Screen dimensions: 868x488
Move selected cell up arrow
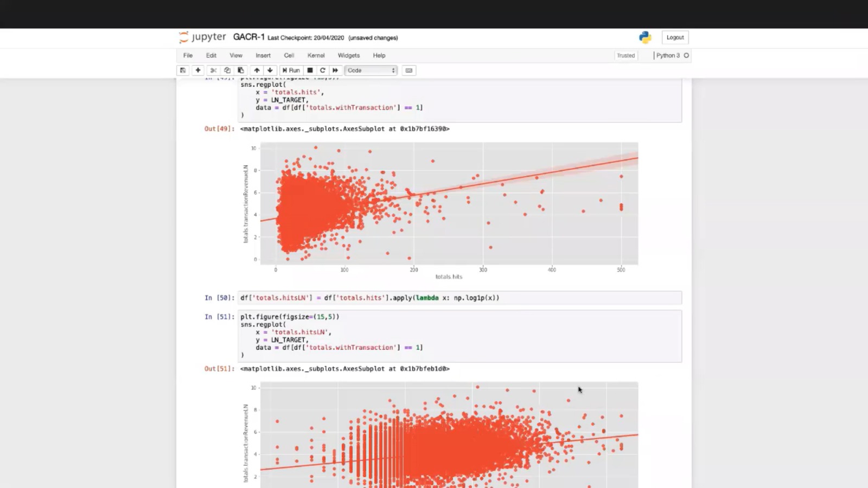[257, 70]
